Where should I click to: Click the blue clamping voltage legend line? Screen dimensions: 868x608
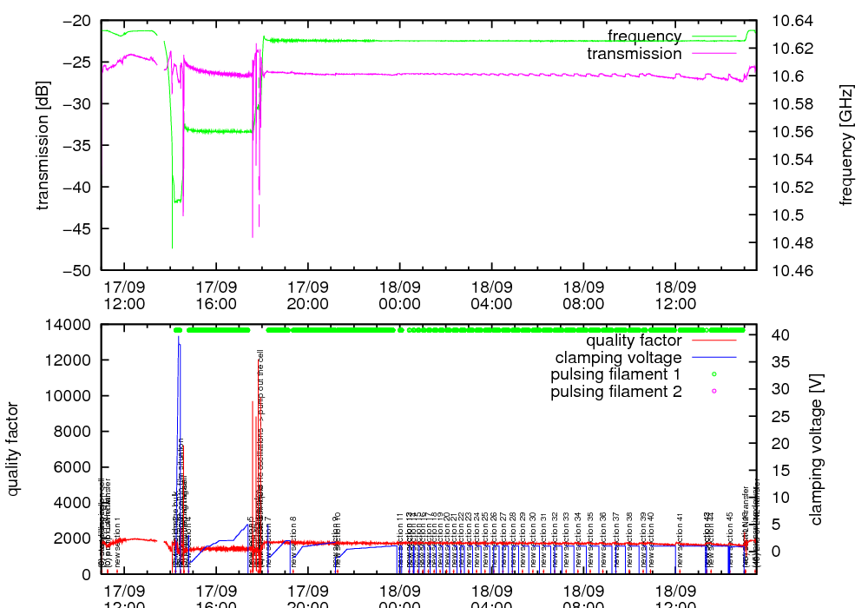[x=713, y=358]
